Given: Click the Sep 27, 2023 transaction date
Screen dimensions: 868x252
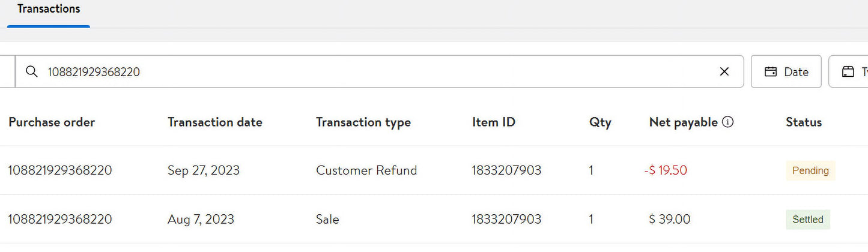Looking at the screenshot, I should coord(204,171).
